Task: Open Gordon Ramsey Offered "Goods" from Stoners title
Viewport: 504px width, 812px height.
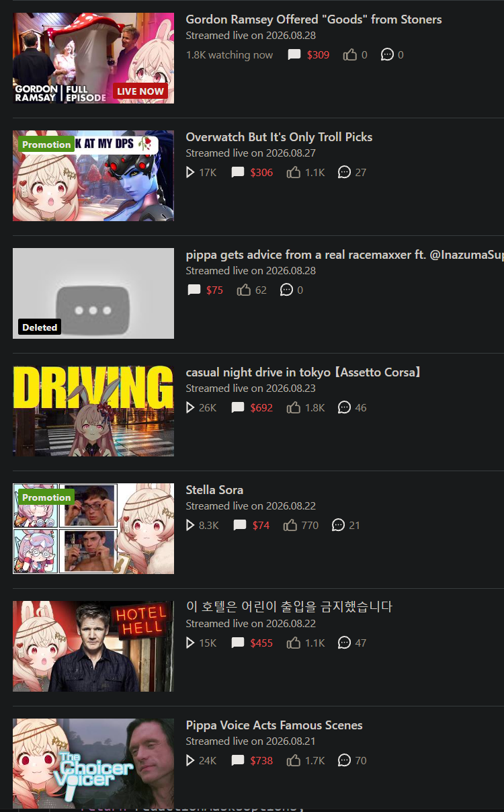Action: 314,19
